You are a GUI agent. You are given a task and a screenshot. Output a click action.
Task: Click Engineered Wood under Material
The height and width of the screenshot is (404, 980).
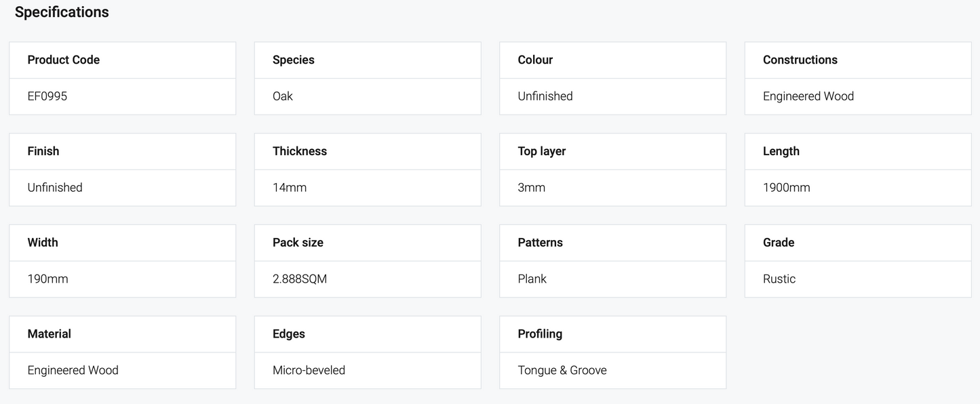point(73,370)
